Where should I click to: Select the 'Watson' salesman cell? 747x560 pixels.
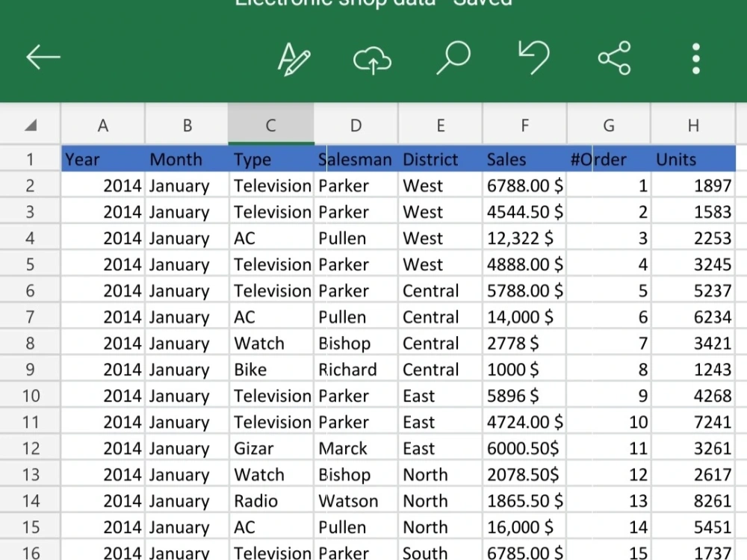coord(356,500)
